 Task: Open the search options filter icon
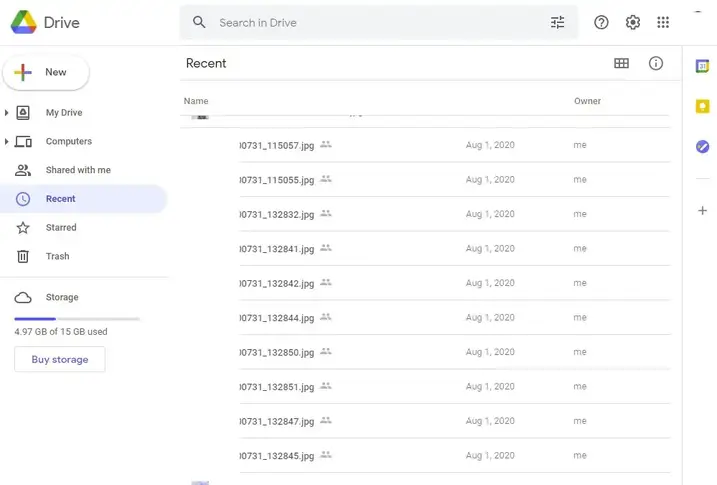(557, 22)
